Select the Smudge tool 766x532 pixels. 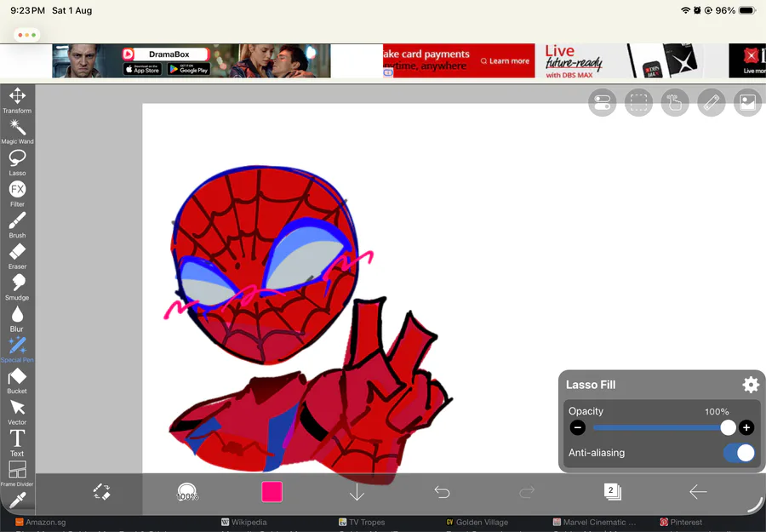coord(17,288)
